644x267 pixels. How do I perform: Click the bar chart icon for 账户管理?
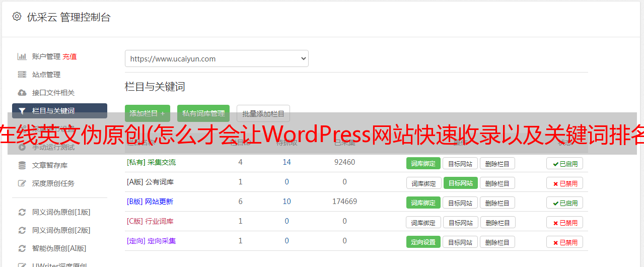(x=22, y=56)
